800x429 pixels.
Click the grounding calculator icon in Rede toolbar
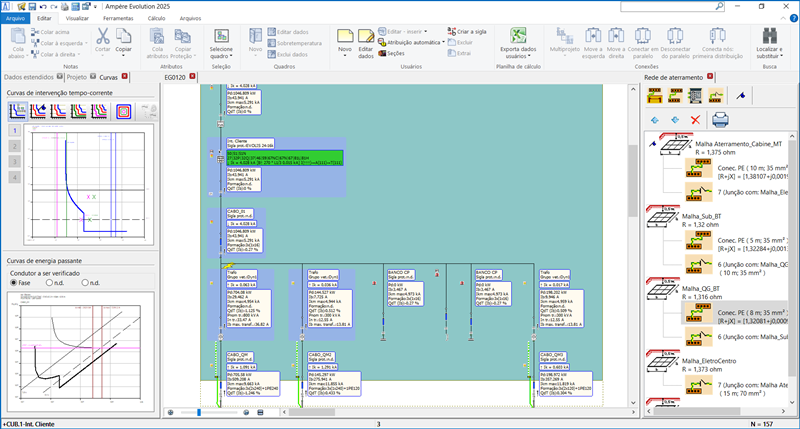tap(695, 95)
